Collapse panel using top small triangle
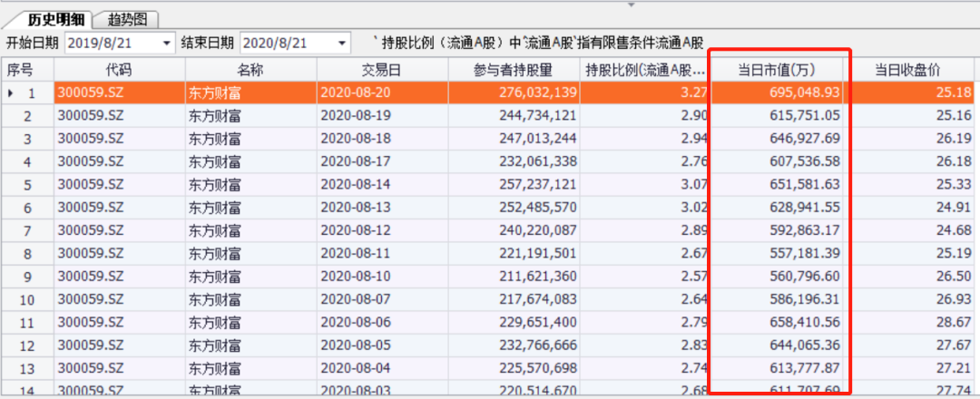980x399 pixels. [x=631, y=5]
